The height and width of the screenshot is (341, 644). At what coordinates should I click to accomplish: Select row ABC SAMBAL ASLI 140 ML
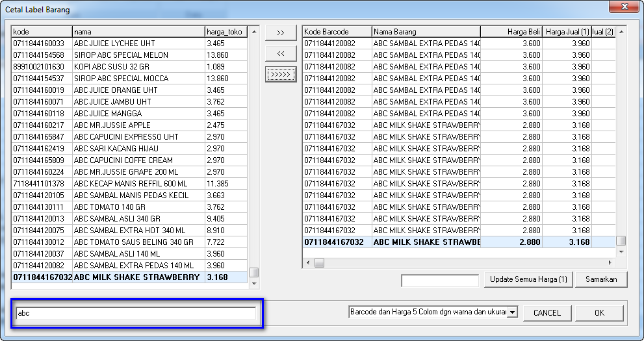[x=130, y=253]
